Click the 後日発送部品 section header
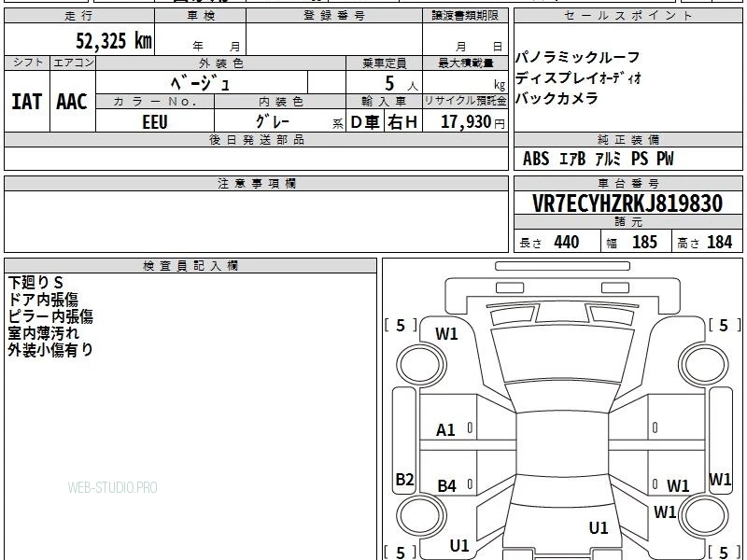Image resolution: width=747 pixels, height=560 pixels. click(x=256, y=139)
